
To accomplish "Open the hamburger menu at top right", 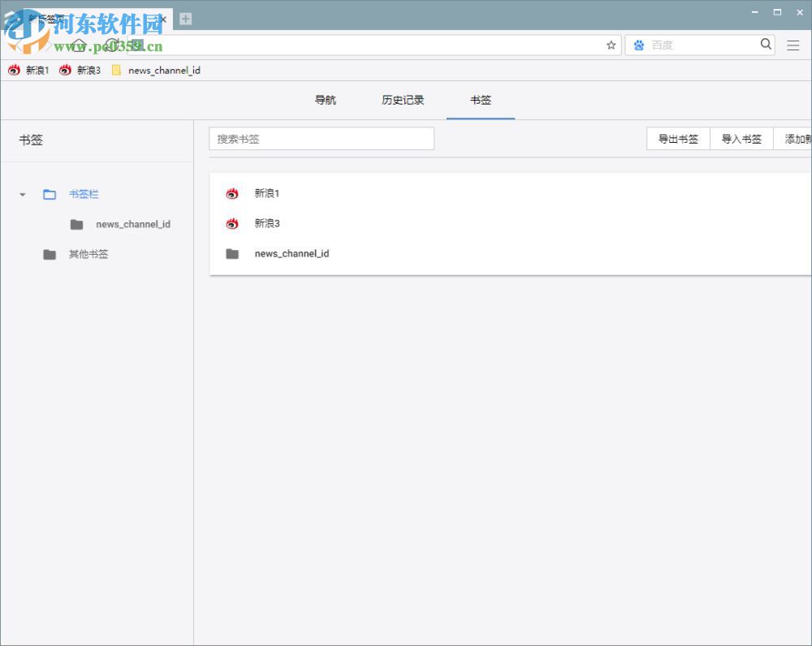I will pyautogui.click(x=793, y=45).
